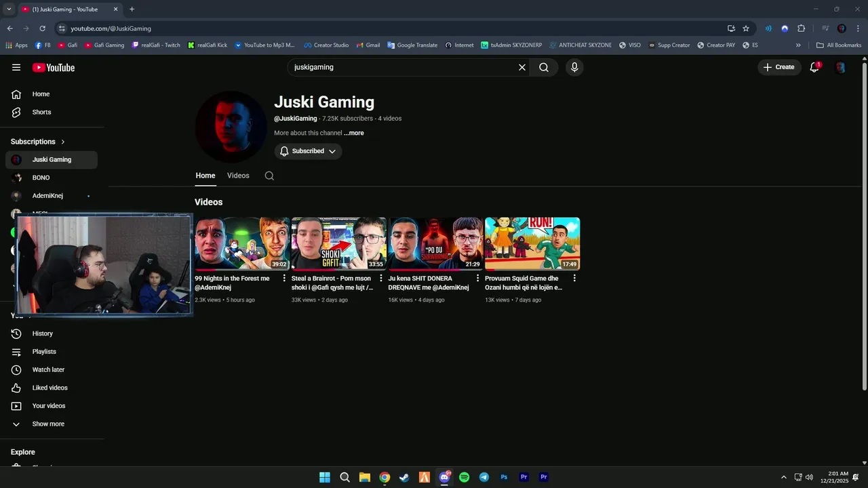868x488 pixels.
Task: Open the account avatar menu
Action: pos(840,67)
